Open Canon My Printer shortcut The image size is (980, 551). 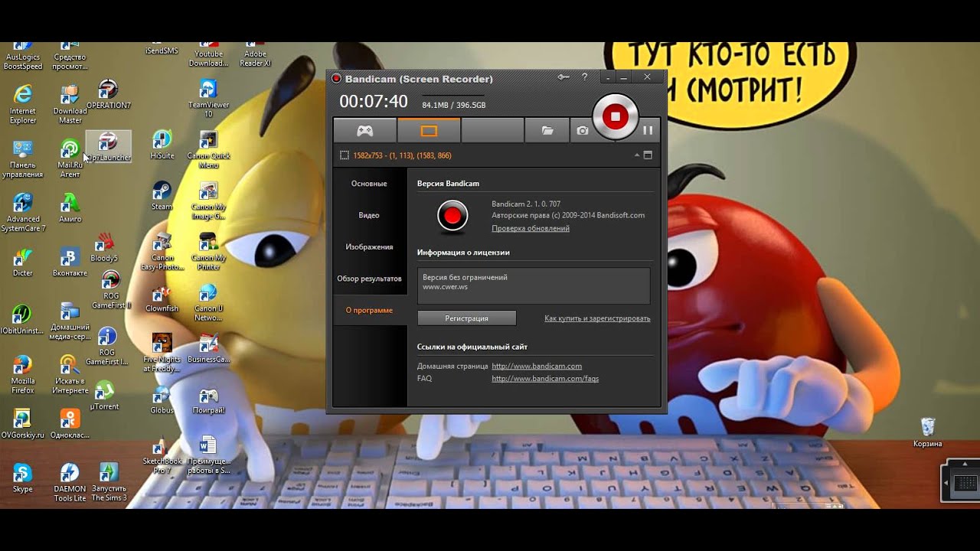pos(208,252)
